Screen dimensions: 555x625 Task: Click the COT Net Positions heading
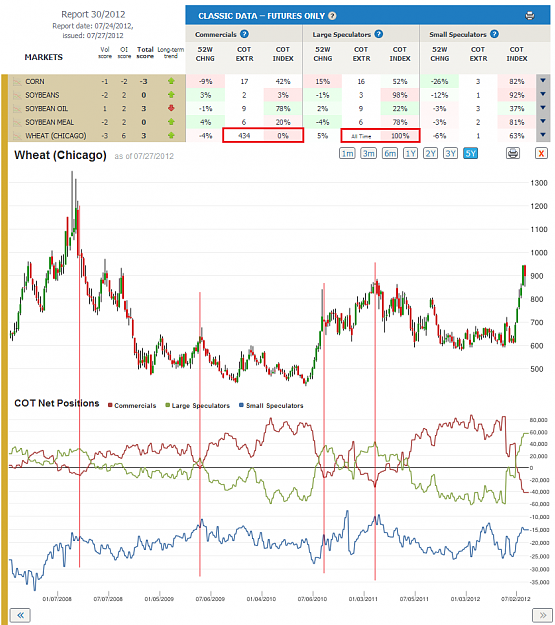click(57, 403)
